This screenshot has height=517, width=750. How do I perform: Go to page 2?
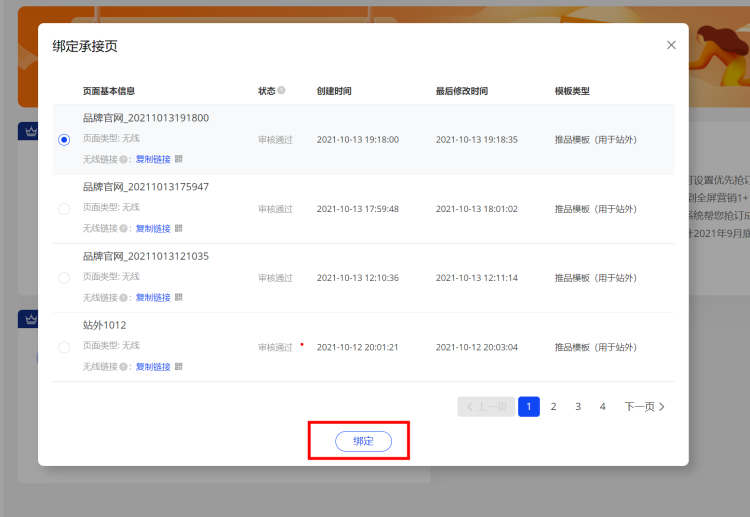coord(553,406)
